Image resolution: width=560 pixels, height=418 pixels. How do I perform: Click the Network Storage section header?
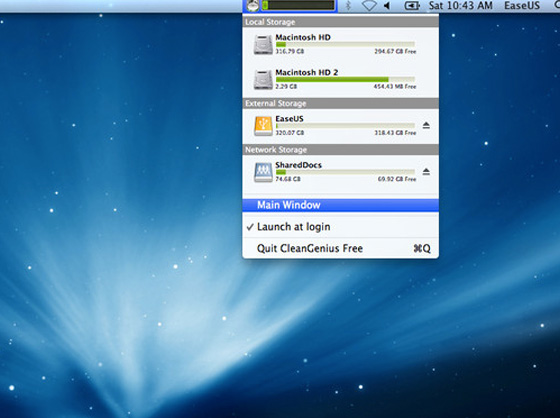coord(340,150)
